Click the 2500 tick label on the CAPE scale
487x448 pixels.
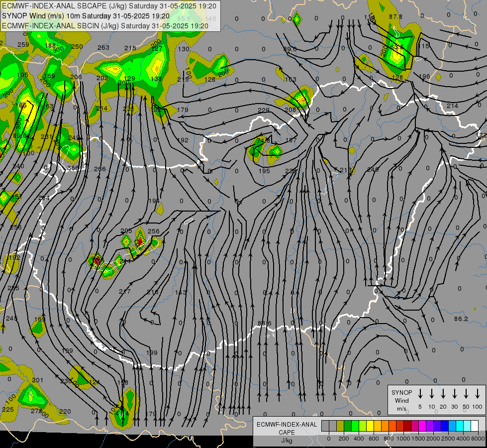[448, 439]
